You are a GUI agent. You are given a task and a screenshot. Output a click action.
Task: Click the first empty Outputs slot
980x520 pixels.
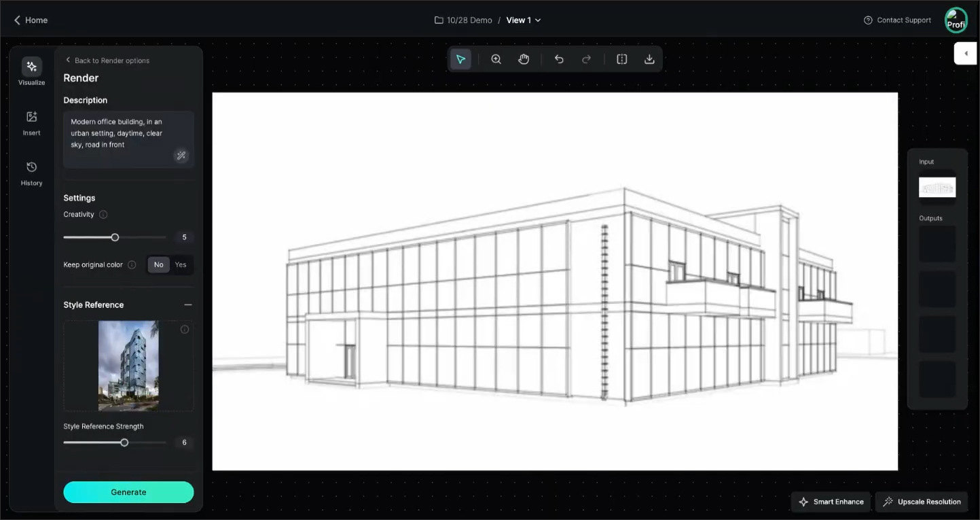click(x=937, y=244)
